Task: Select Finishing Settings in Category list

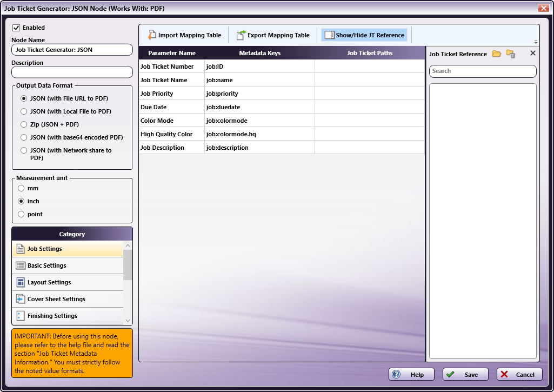Action: pos(68,316)
